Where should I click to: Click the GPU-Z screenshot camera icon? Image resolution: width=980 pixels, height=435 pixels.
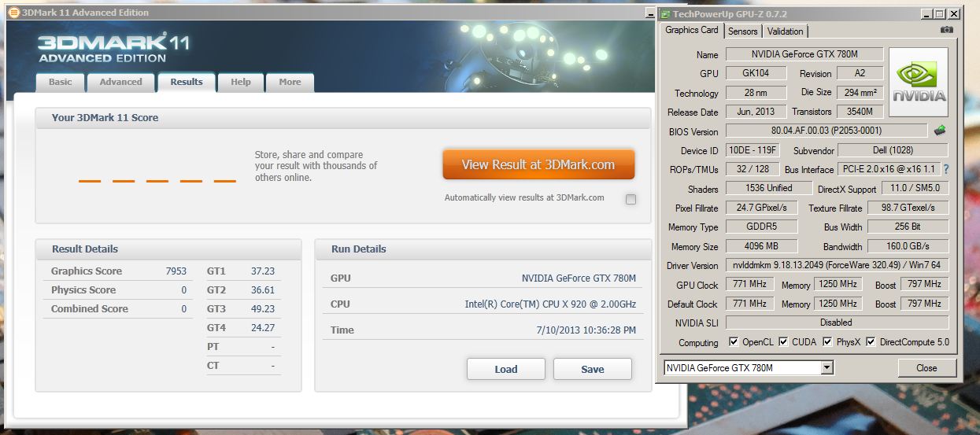click(x=946, y=30)
